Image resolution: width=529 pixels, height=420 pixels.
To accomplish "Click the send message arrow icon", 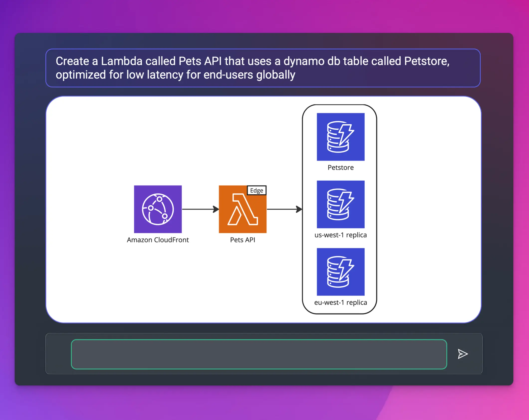I will click(463, 354).
